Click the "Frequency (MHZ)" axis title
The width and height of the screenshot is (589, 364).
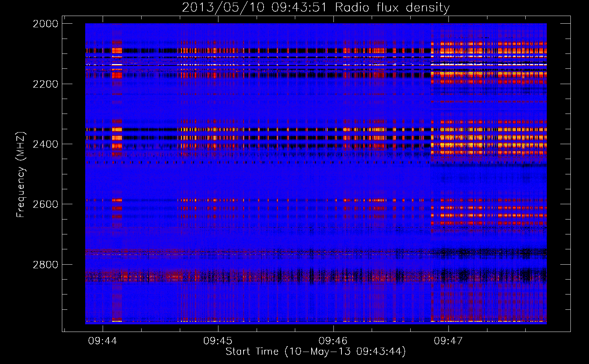click(21, 175)
